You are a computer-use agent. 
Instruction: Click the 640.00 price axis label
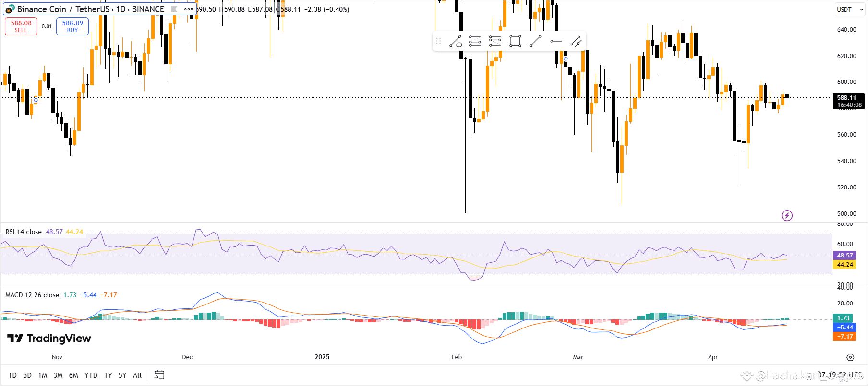[x=846, y=30]
